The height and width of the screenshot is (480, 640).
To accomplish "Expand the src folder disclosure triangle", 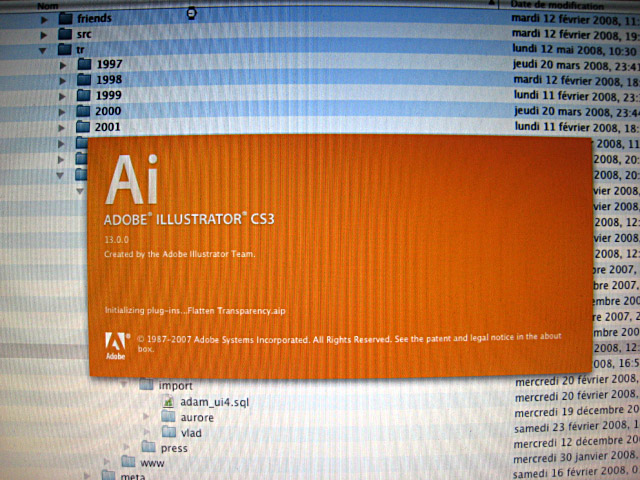I will click(x=44, y=36).
